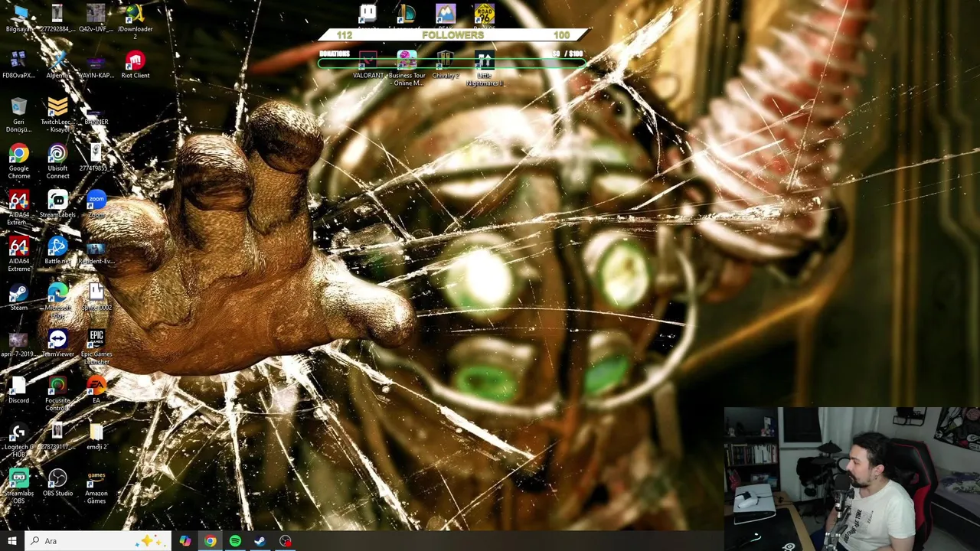Open TwitchLeecher shortcut on desktop

[x=57, y=115]
